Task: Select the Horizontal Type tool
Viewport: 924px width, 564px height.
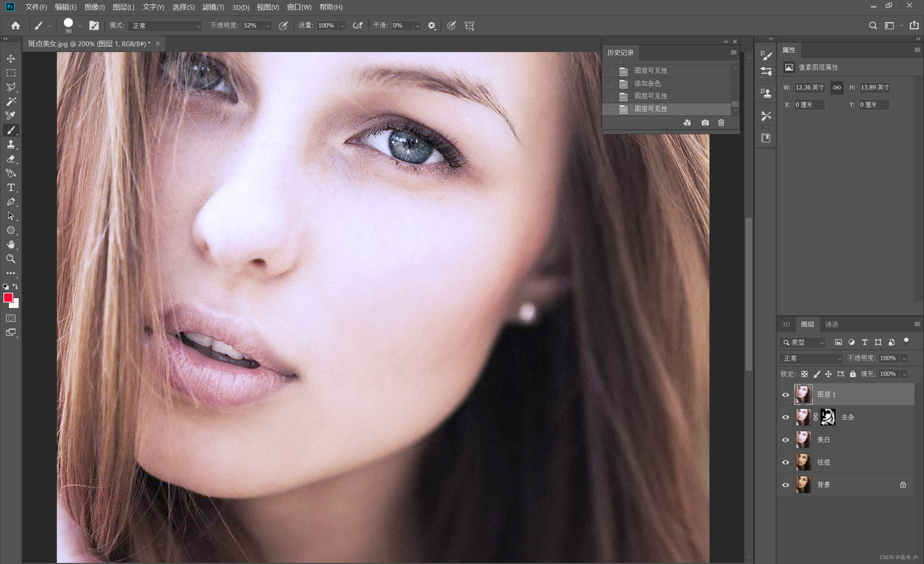Action: pyautogui.click(x=11, y=187)
